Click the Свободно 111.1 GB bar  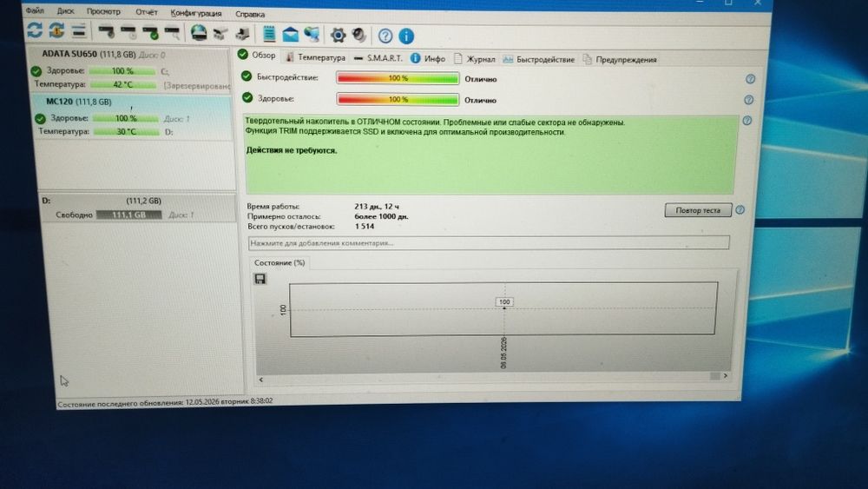click(x=129, y=215)
